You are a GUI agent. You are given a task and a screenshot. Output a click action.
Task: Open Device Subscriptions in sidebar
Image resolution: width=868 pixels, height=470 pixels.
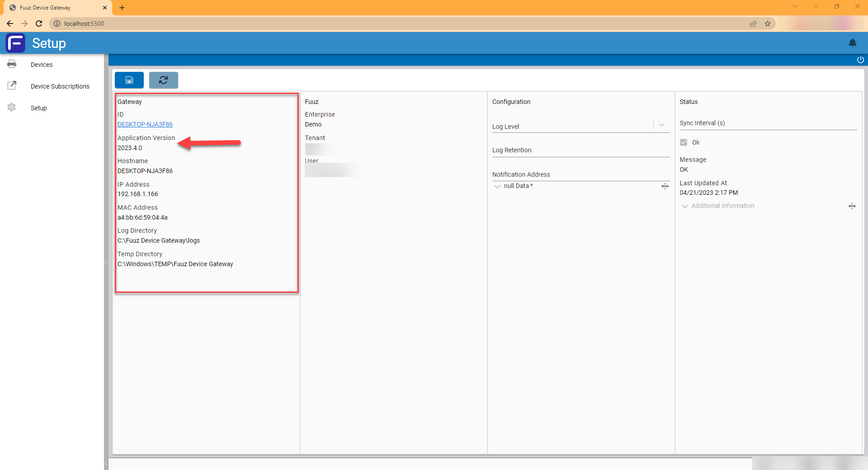click(60, 86)
